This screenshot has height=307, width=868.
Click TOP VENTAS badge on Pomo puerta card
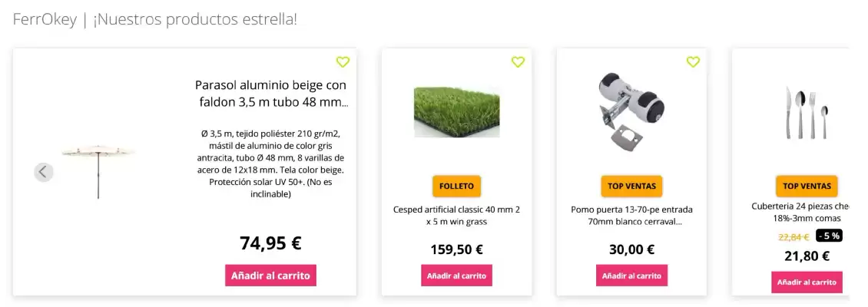(x=631, y=186)
